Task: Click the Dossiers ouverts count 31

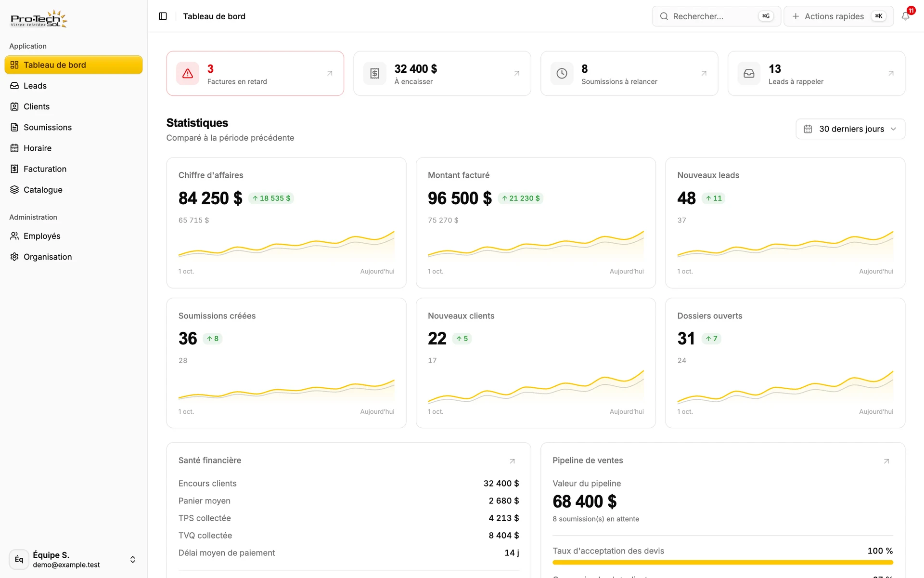Action: point(686,339)
